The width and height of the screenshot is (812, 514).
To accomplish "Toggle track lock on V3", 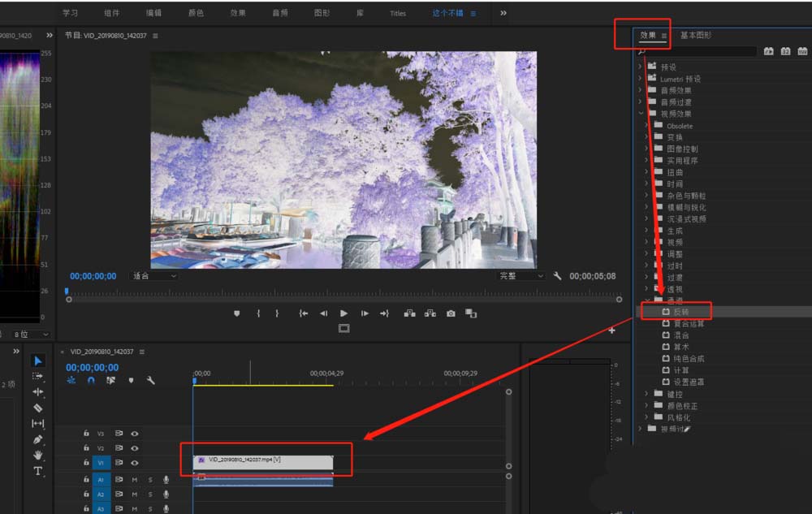I will (x=86, y=434).
